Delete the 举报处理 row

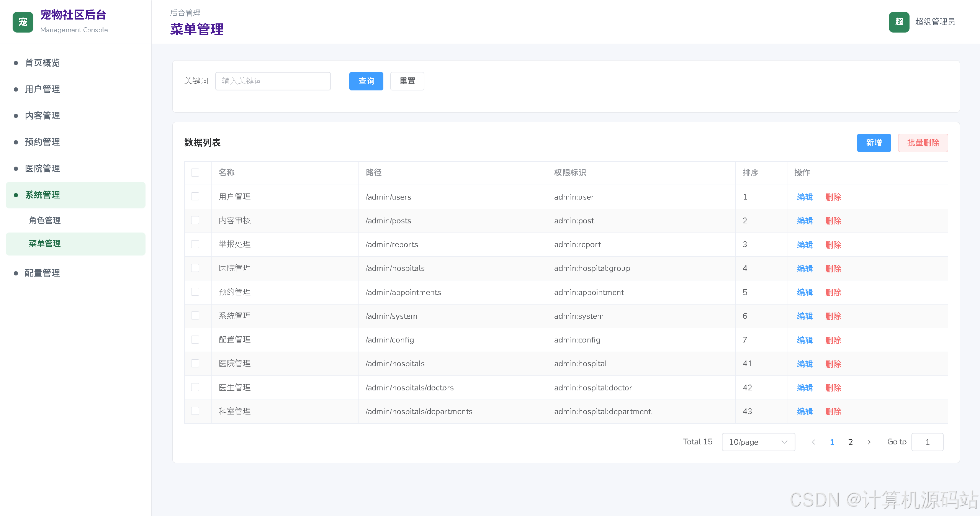click(x=833, y=245)
